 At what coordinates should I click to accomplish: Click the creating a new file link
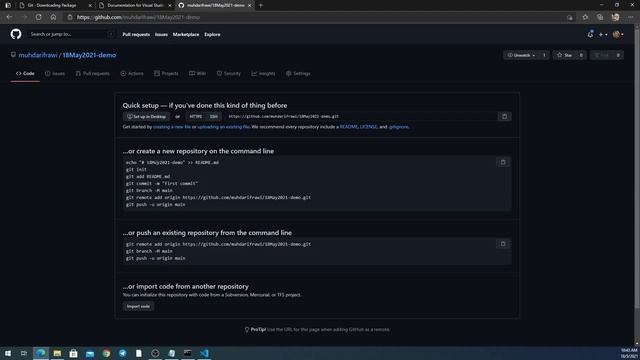171,127
